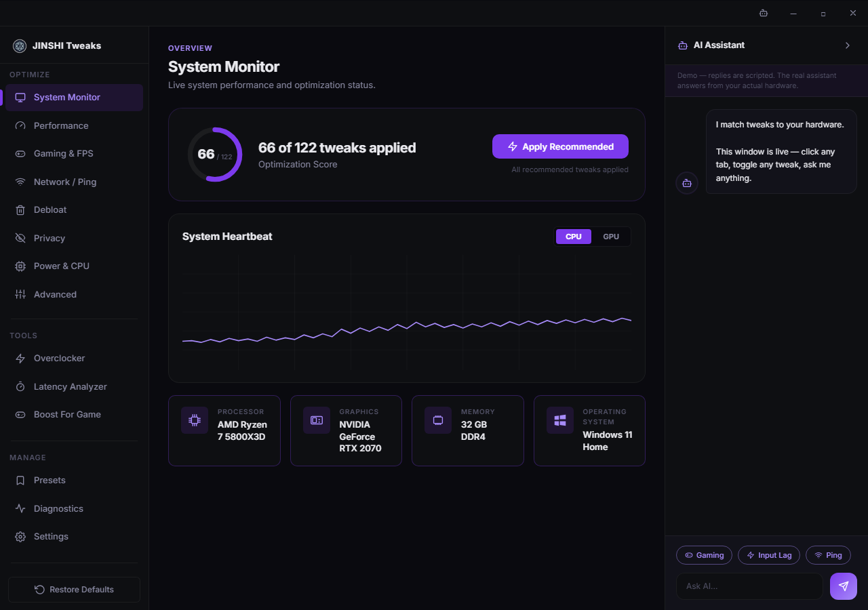This screenshot has width=868, height=610.
Task: Click the Graphics card icon
Action: tap(317, 420)
